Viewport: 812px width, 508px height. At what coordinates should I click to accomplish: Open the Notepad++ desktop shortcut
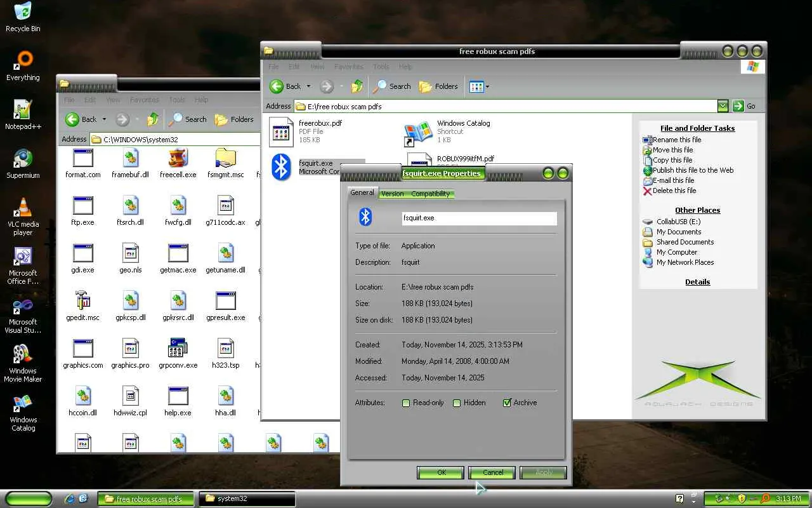(x=23, y=115)
